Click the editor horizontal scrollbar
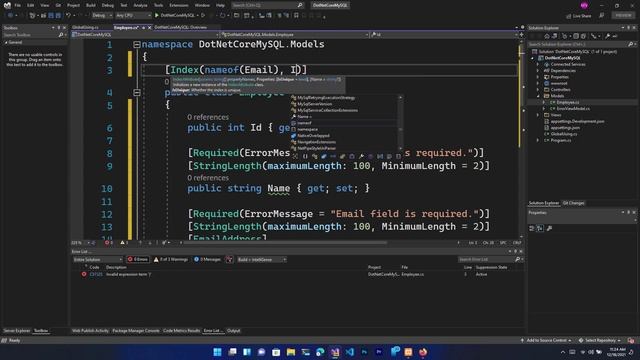 (286, 243)
